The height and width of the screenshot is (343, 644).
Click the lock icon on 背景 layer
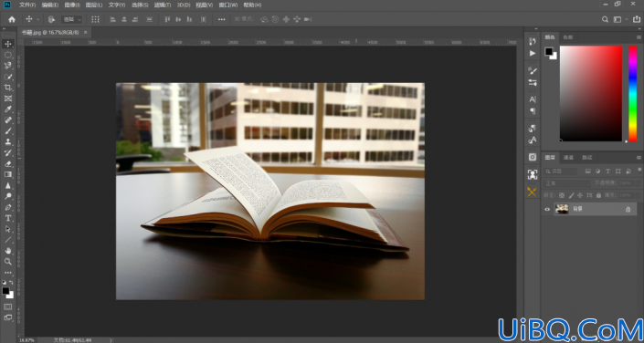point(628,209)
